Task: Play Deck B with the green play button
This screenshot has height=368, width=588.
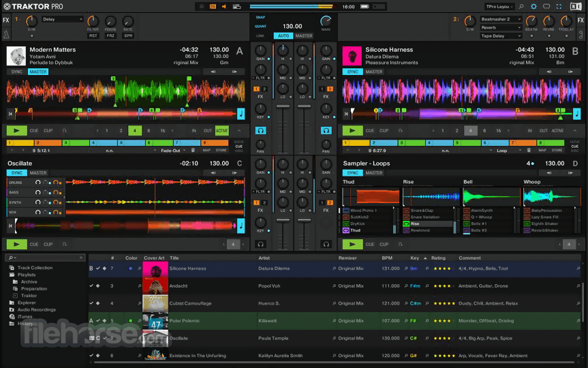Action: pos(352,131)
